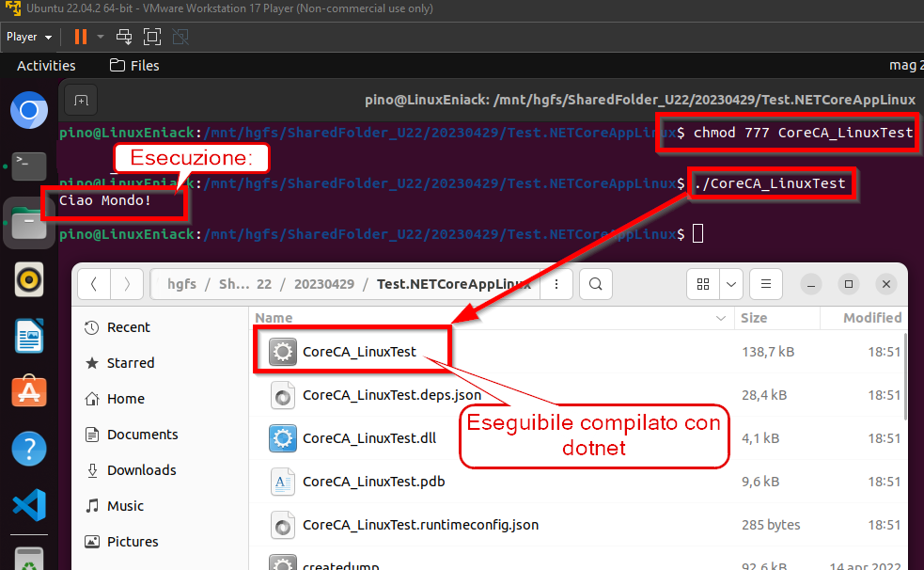Open Ubuntu Software from the dock

(29, 391)
